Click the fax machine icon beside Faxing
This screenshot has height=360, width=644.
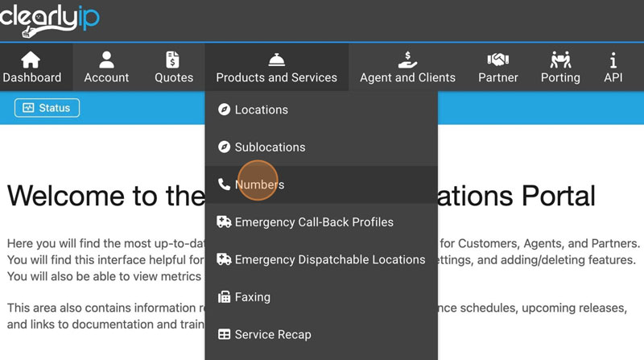coord(224,297)
